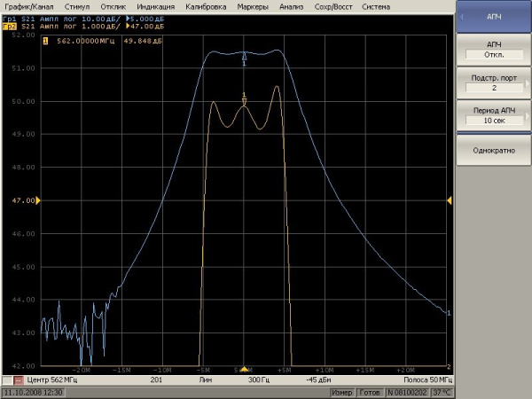Open the График/Канал menu

pyautogui.click(x=29, y=6)
